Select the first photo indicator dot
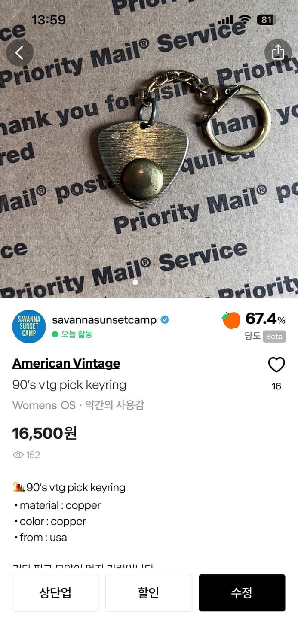 tap(135, 282)
